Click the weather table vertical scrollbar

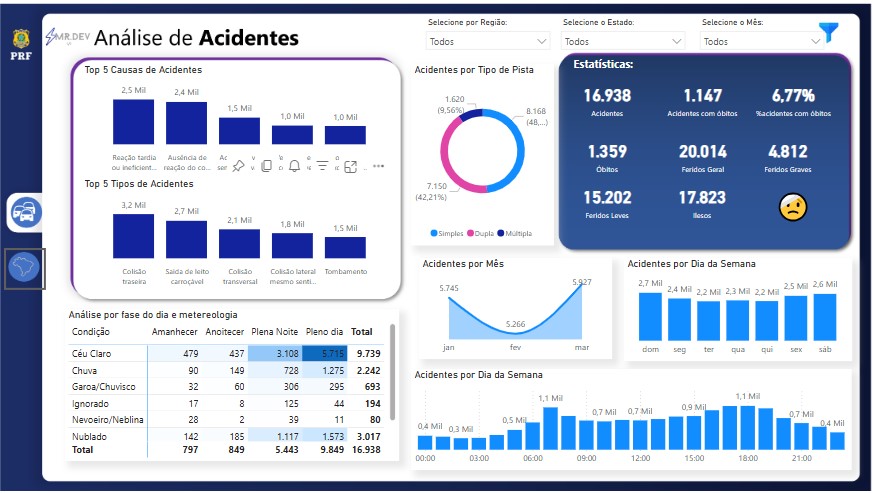coord(393,372)
